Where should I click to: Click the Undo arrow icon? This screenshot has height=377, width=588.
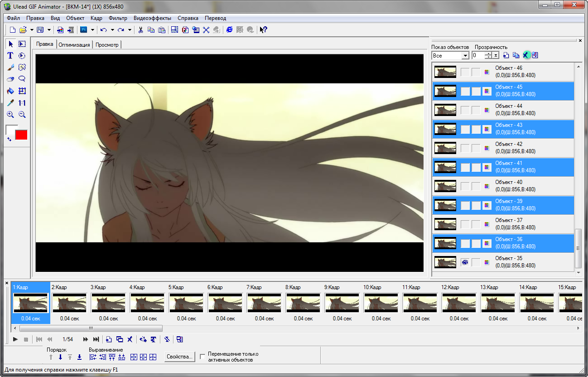pos(103,30)
